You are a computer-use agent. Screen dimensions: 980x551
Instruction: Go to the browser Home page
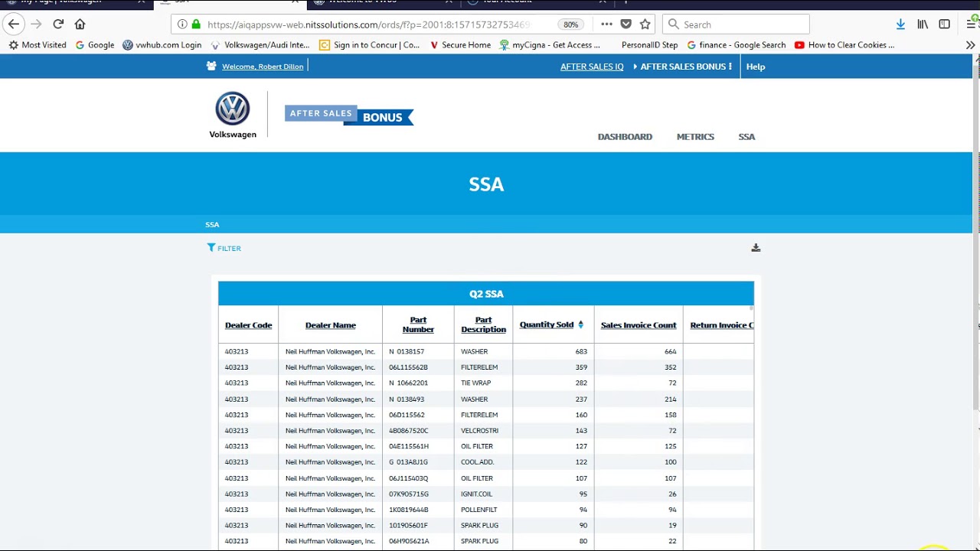click(x=80, y=24)
